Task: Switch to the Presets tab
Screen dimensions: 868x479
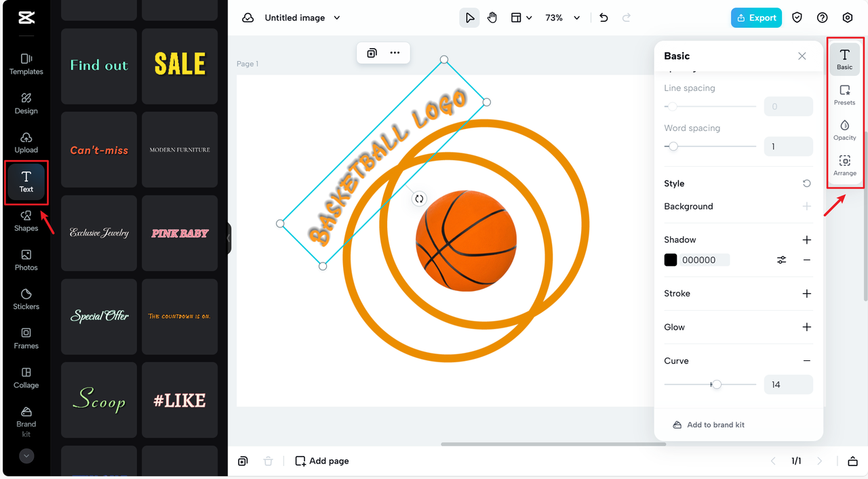Action: tap(844, 95)
